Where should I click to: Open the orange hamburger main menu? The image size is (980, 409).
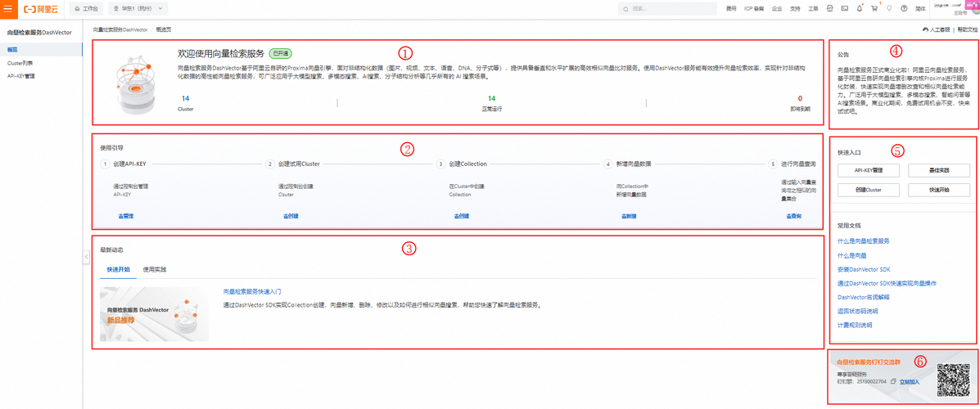[7, 8]
